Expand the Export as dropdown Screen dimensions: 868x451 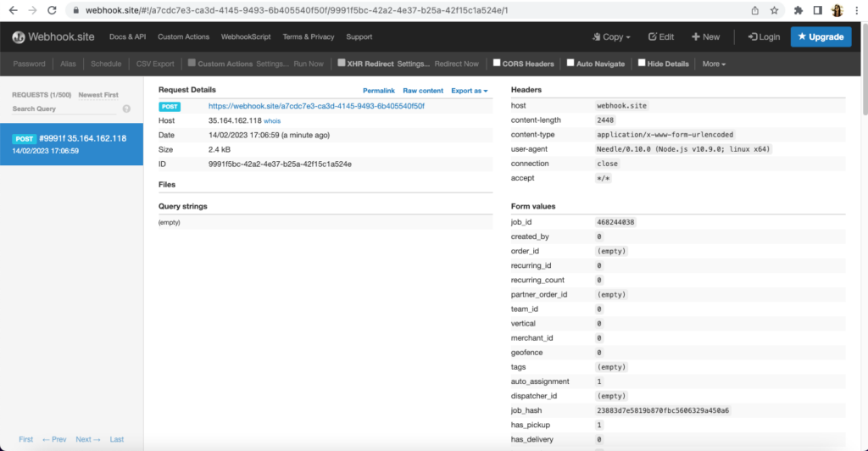[x=469, y=91]
